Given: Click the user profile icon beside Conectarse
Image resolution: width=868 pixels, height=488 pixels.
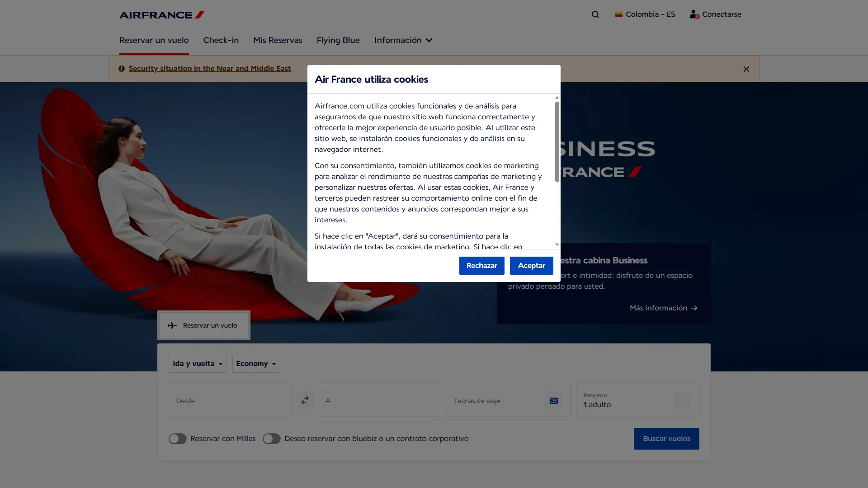Looking at the screenshot, I should point(694,14).
